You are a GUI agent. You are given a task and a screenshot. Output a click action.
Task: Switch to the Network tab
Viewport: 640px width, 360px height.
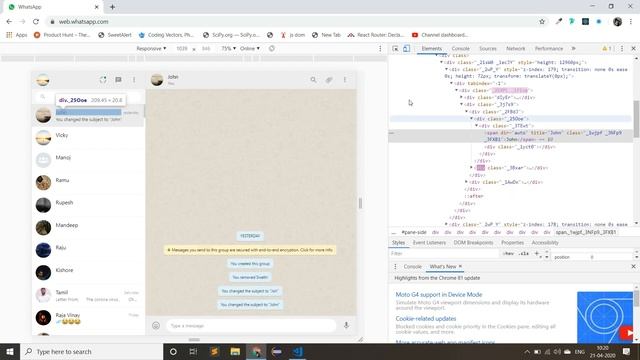tap(516, 48)
